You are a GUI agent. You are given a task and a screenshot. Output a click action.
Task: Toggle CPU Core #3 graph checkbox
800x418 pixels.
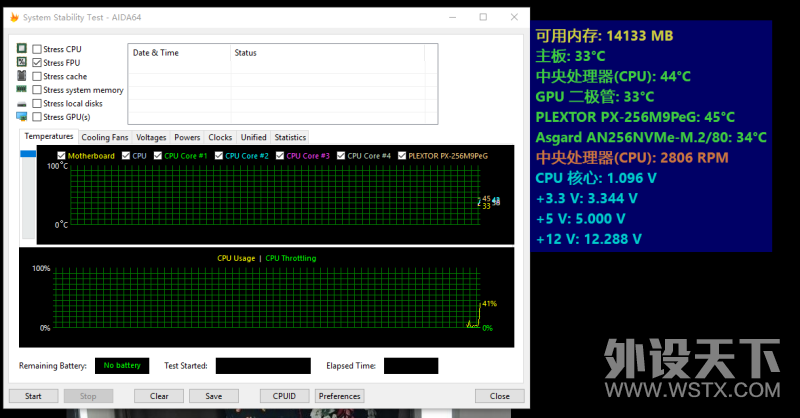(280, 156)
